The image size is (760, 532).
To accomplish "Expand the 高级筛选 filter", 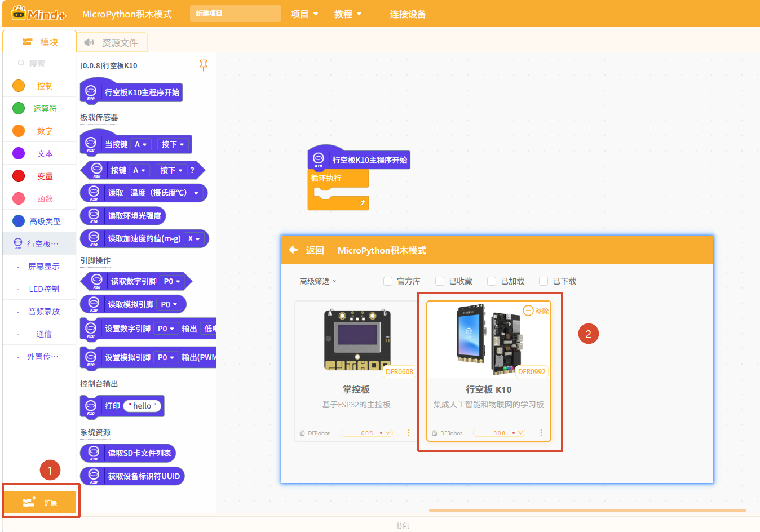I will 318,281.
